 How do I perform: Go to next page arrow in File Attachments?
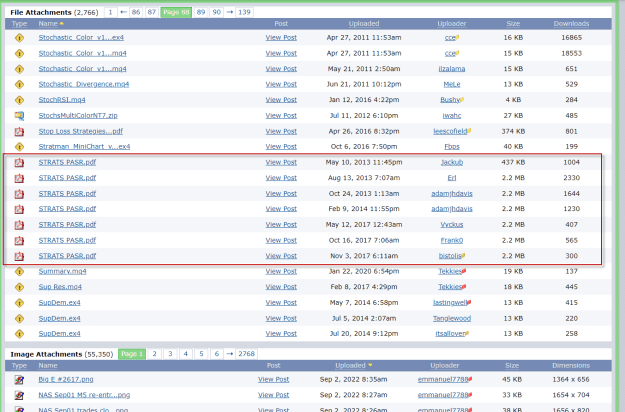(x=230, y=12)
